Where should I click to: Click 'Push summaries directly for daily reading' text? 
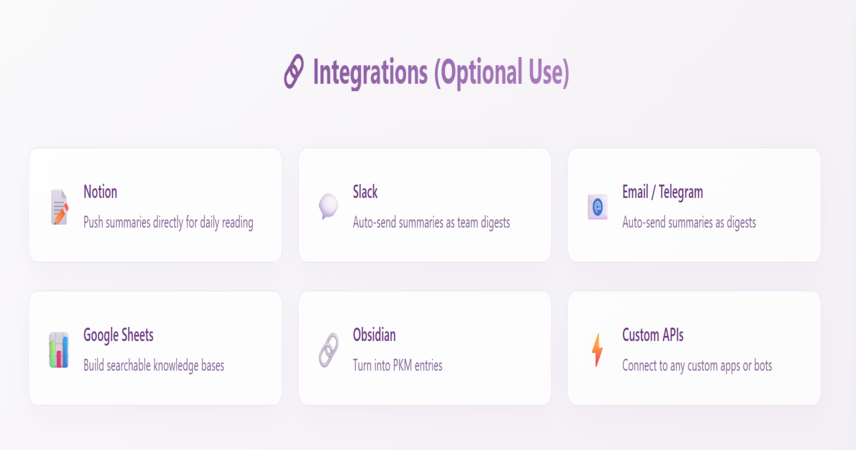(x=168, y=223)
